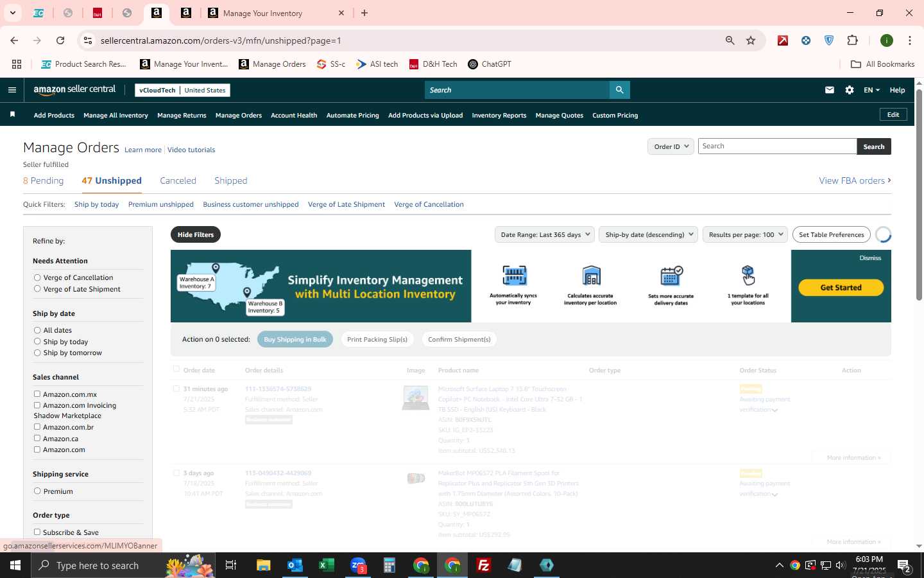This screenshot has height=578, width=924.
Task: Click the bookmark flag icon left of Add Products
Action: 12,114
